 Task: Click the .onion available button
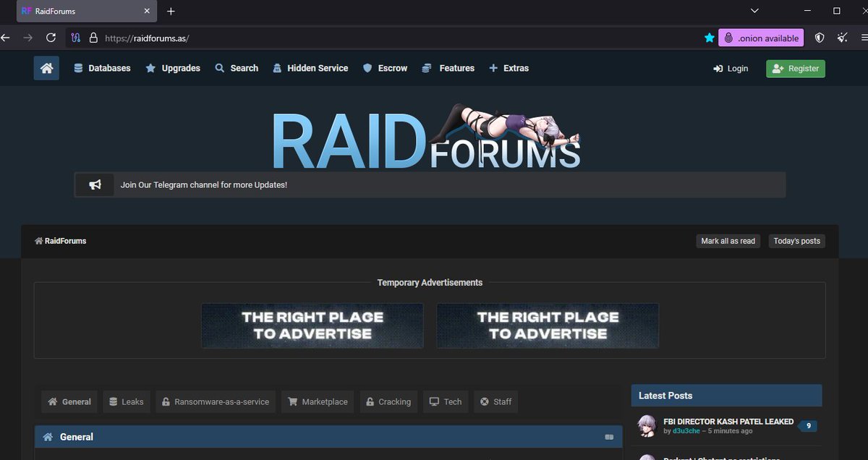[762, 38]
